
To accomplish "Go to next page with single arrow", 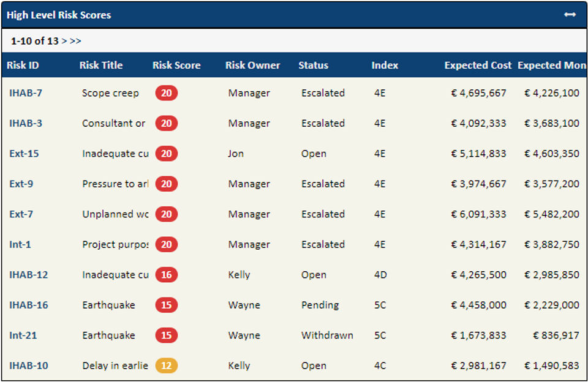I will 65,41.
